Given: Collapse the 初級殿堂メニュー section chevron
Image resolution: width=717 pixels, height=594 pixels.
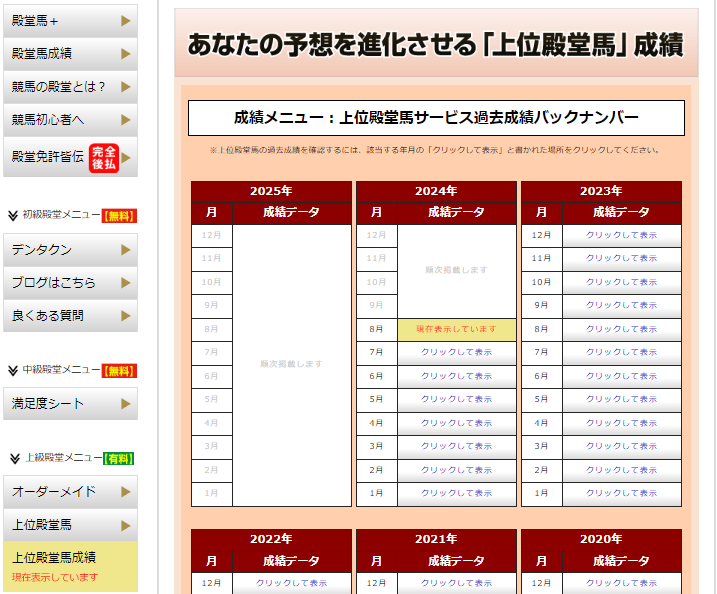Looking at the screenshot, I should (13, 215).
